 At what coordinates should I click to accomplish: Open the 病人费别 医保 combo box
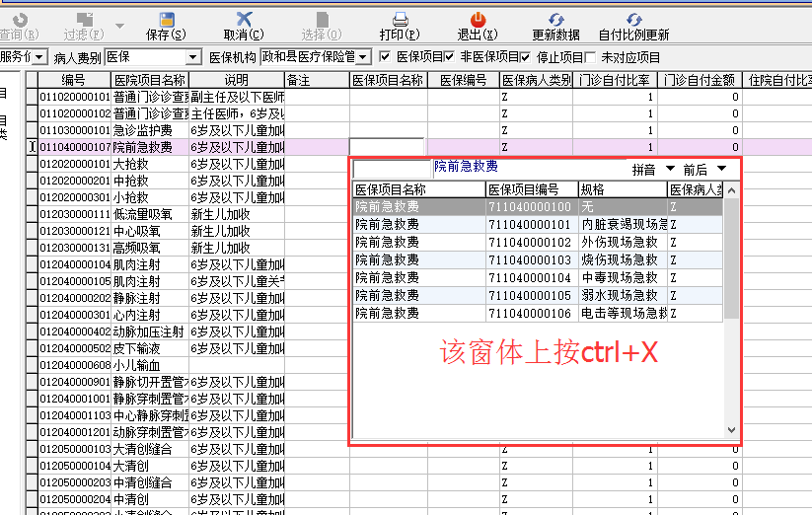pyautogui.click(x=193, y=57)
